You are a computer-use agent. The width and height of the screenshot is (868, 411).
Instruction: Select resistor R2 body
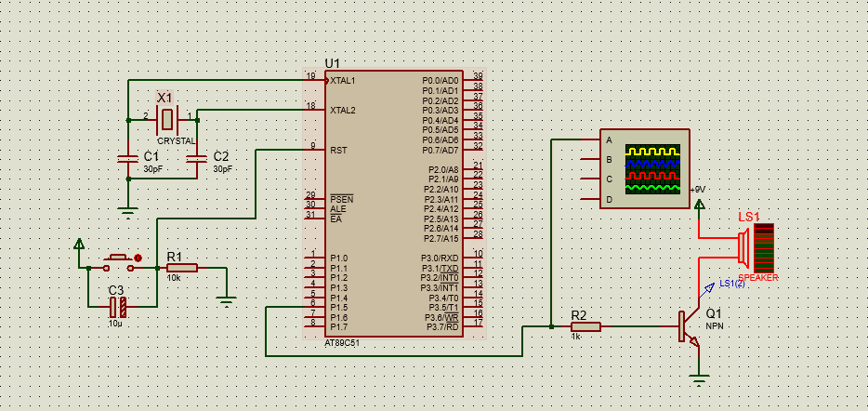(x=585, y=326)
